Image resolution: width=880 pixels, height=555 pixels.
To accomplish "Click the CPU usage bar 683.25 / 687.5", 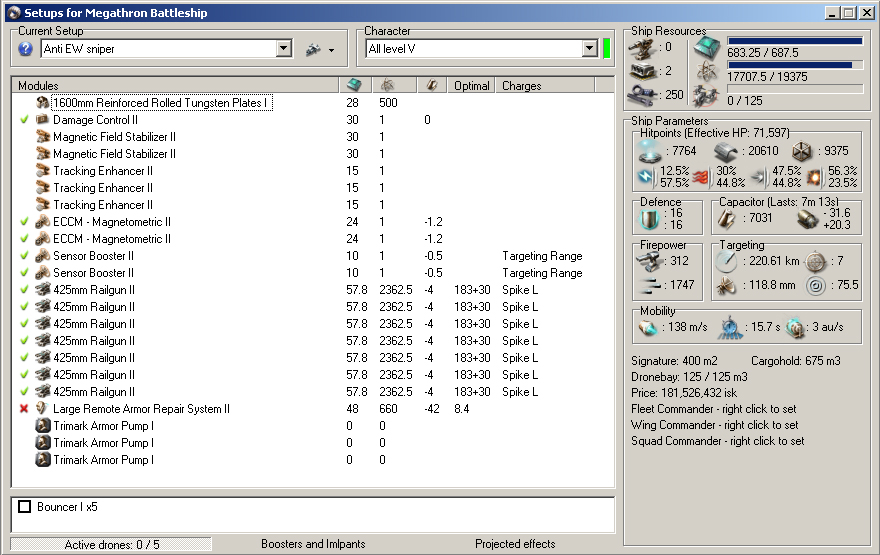I will [x=795, y=41].
